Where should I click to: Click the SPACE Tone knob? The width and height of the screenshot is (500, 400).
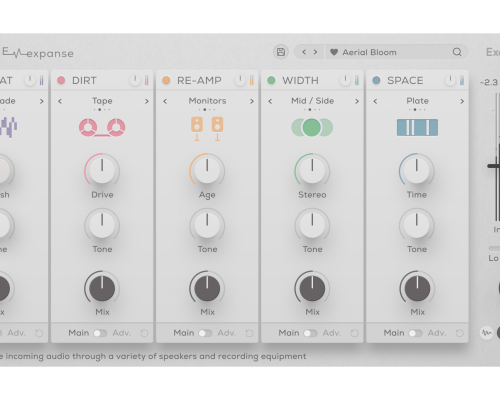click(417, 225)
